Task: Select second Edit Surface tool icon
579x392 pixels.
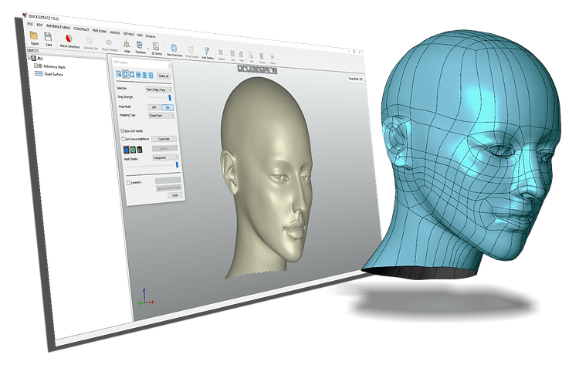Action: (126, 74)
